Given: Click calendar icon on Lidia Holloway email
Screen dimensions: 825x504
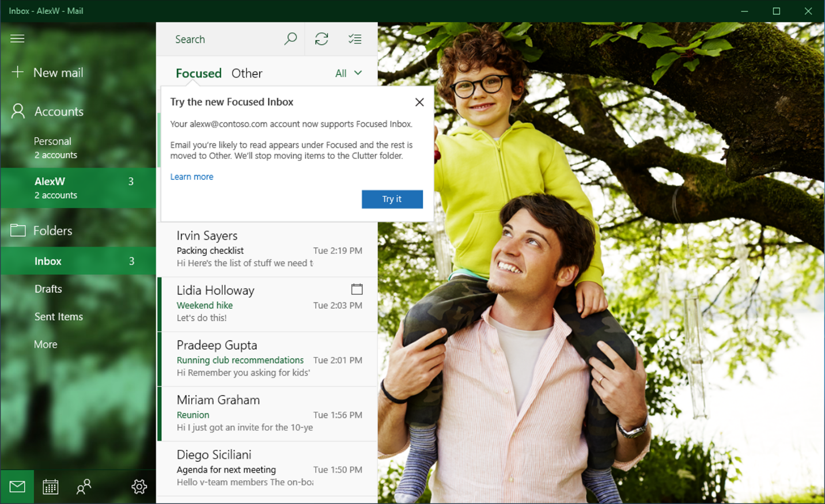Looking at the screenshot, I should 357,289.
